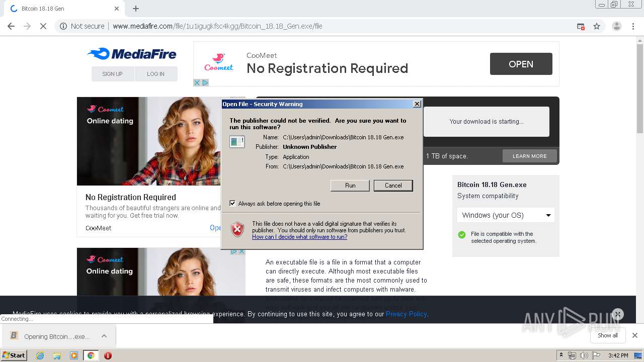
Task: Open 'How can I decide what software to run?' link
Action: coord(299,237)
